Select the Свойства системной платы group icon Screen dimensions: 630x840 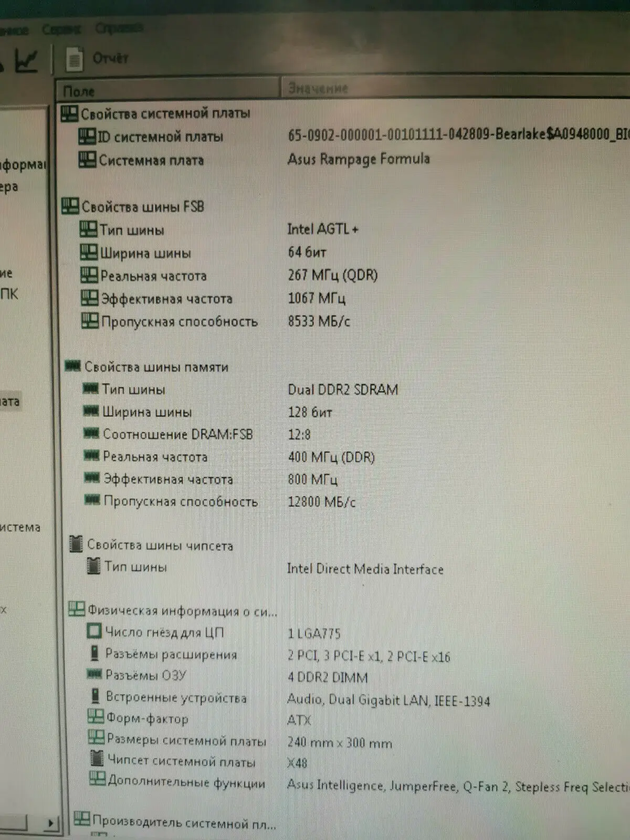coord(69,113)
